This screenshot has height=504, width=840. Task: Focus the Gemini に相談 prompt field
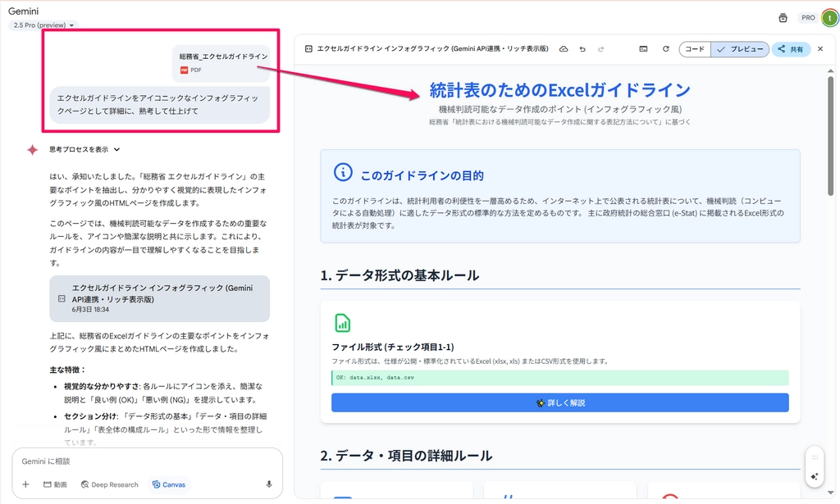148,461
